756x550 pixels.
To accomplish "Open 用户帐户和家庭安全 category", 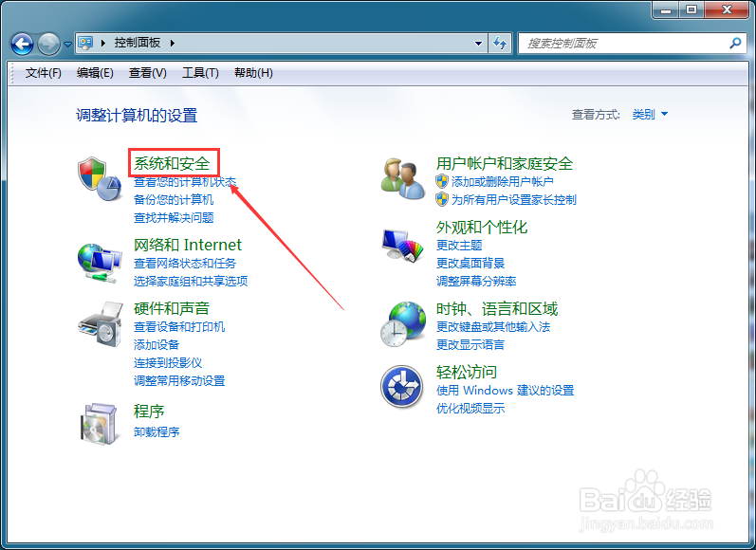I will (x=505, y=163).
